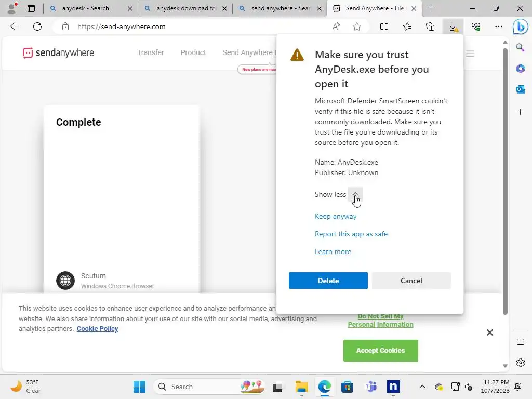
Task: Open split screen icon in toolbar
Action: (x=384, y=26)
